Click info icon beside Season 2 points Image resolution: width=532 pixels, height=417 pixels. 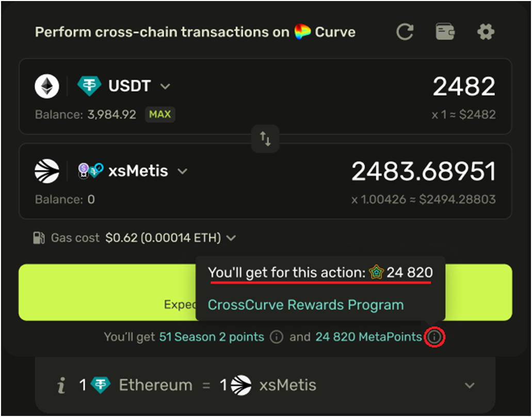[277, 338]
